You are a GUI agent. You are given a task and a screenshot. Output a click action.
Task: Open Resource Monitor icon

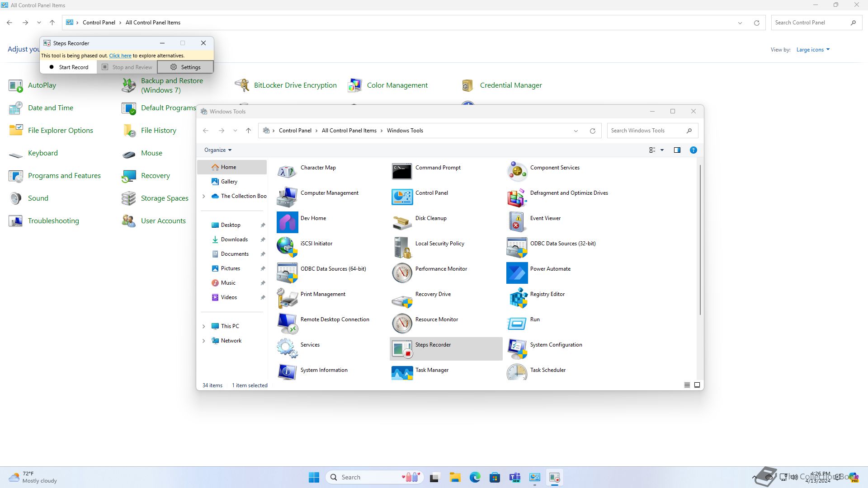coord(402,324)
